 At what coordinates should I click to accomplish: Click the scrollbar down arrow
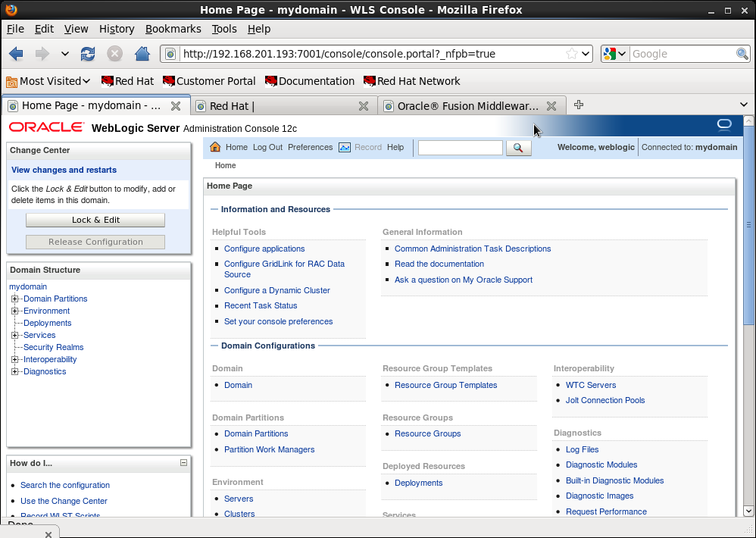[748, 511]
